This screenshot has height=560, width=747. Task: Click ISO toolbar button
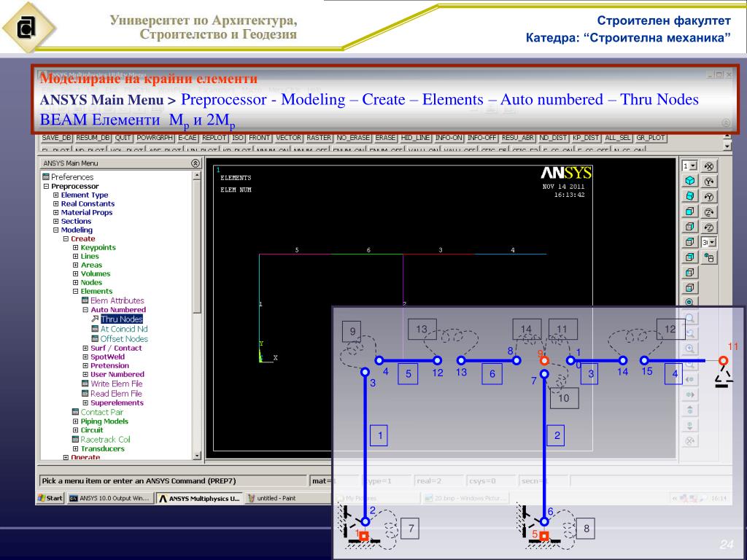tap(238, 138)
